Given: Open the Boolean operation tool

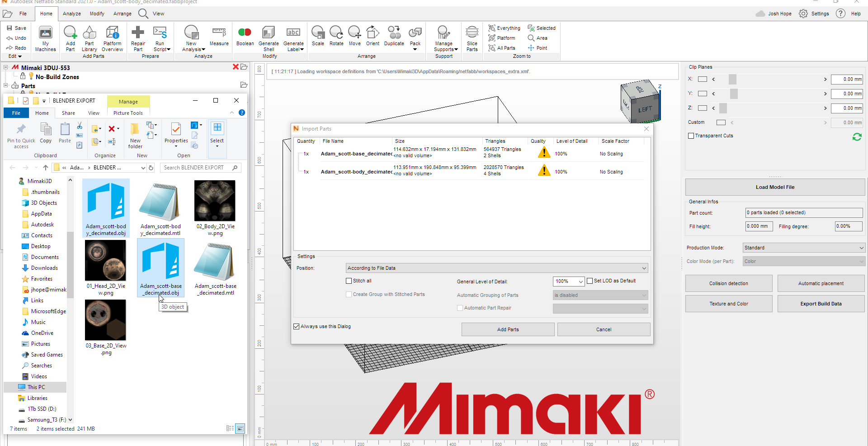Looking at the screenshot, I should pyautogui.click(x=245, y=36).
